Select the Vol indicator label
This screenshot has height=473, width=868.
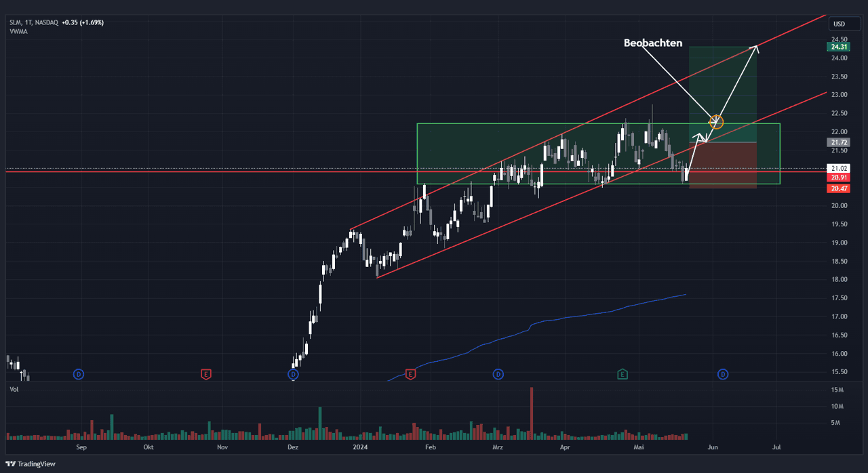pyautogui.click(x=14, y=390)
